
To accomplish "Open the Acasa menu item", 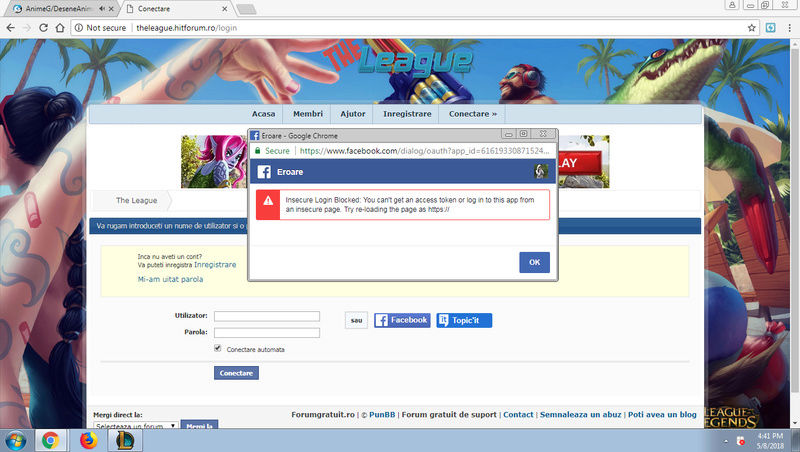I will [x=263, y=114].
